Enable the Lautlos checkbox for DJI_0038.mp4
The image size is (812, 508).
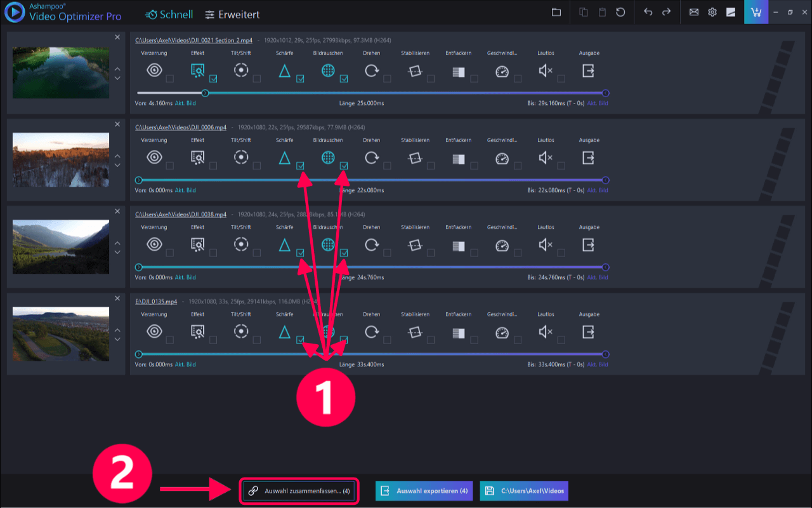(561, 253)
